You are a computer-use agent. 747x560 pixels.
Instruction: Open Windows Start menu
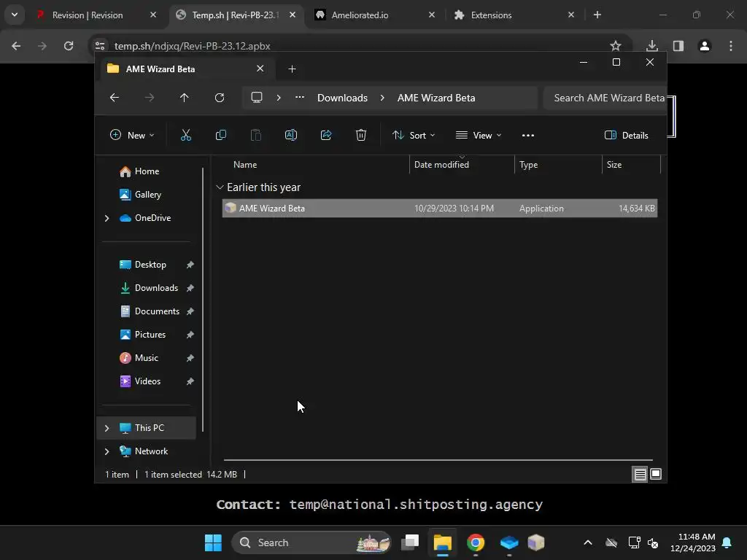click(x=213, y=542)
